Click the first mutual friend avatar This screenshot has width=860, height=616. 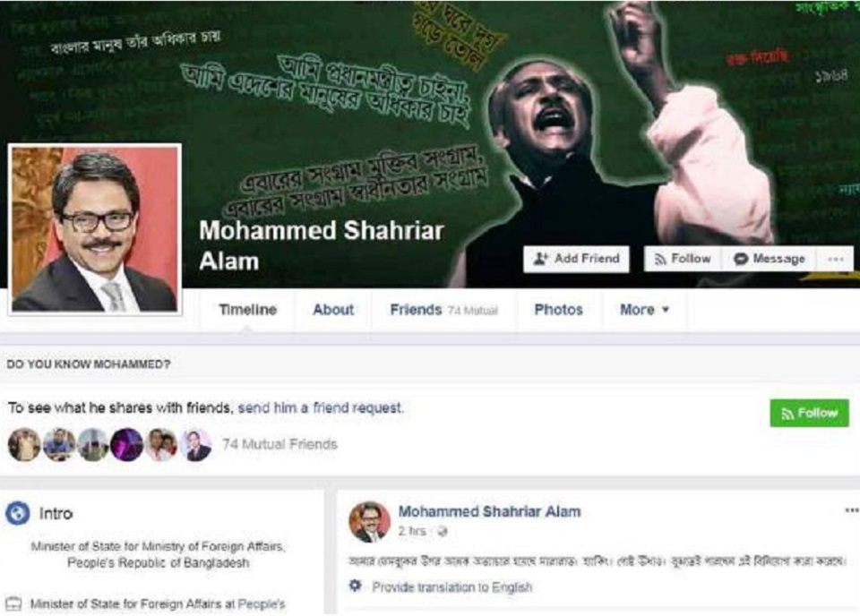pyautogui.click(x=24, y=444)
